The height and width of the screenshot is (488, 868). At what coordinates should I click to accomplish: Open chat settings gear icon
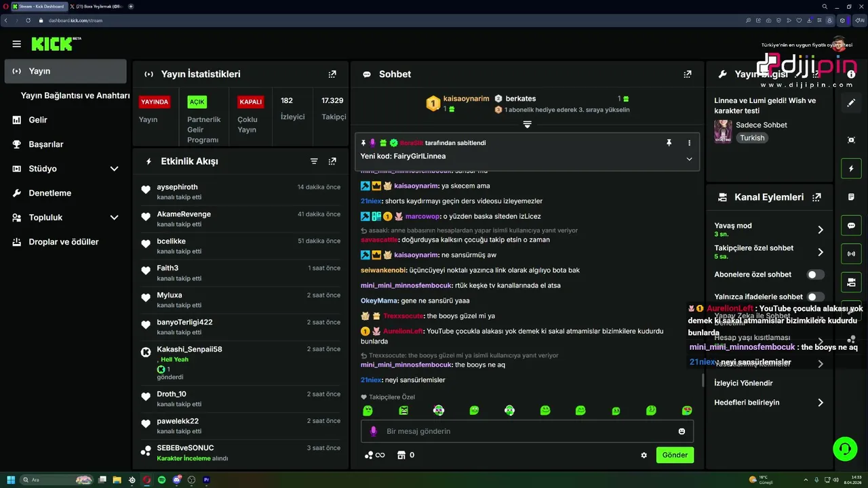tap(644, 455)
